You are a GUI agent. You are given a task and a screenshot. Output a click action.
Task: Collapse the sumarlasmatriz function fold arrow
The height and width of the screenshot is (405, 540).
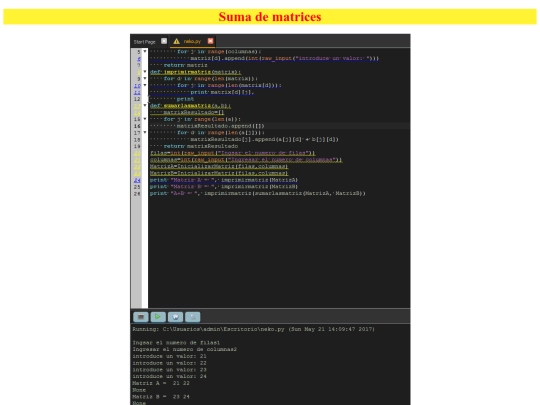(145, 106)
